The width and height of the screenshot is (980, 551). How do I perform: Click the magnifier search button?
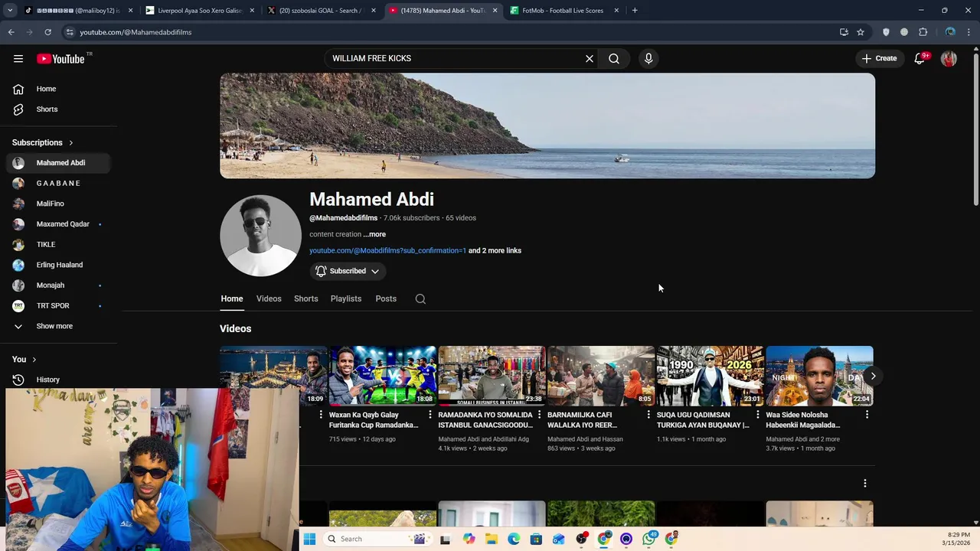(614, 59)
